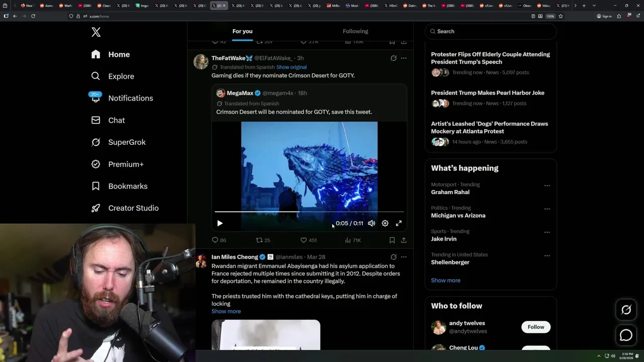
Task: Open more options for Michigan vs Arizona trend
Action: pyautogui.click(x=547, y=209)
